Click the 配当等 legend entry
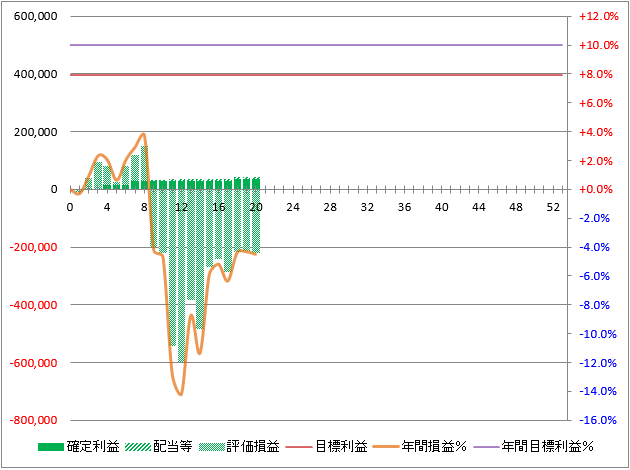Image resolution: width=630 pixels, height=470 pixels. 159,446
